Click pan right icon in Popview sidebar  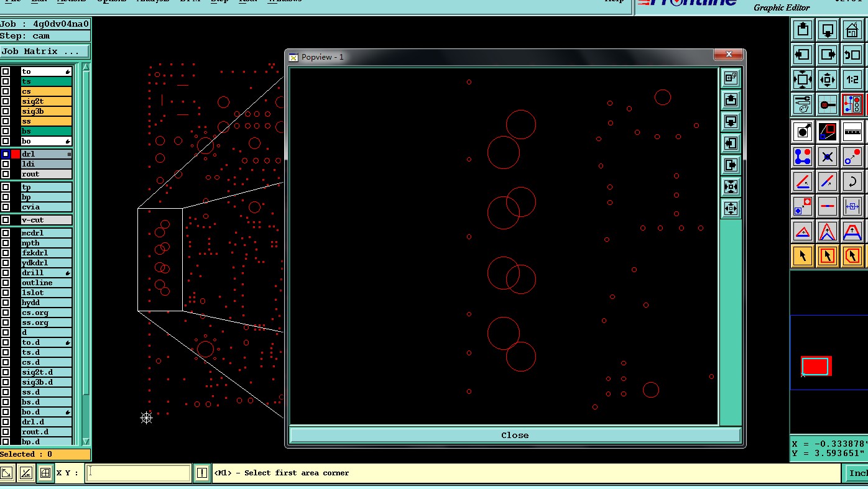coord(731,165)
